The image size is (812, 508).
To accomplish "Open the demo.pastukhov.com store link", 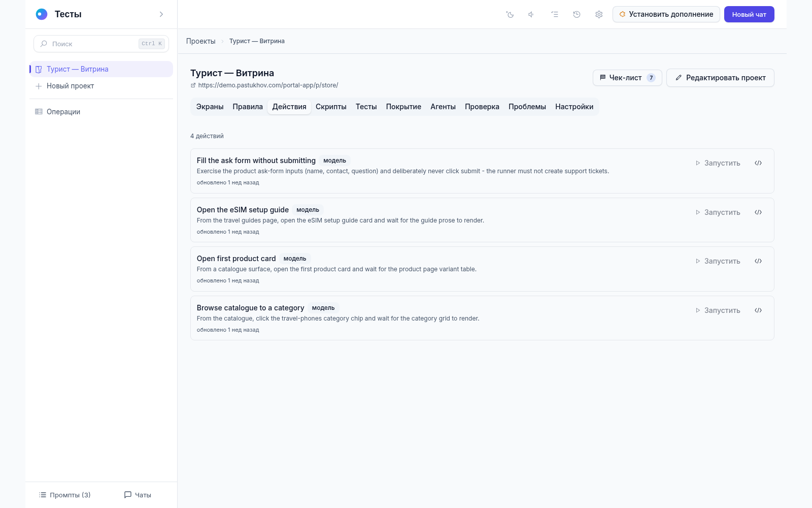I will point(267,85).
